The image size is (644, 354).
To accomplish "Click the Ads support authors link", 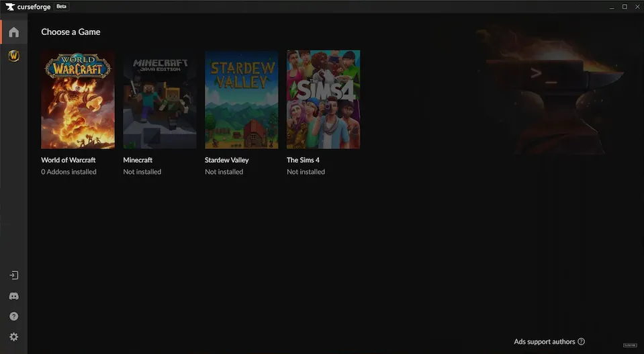I will [x=544, y=342].
